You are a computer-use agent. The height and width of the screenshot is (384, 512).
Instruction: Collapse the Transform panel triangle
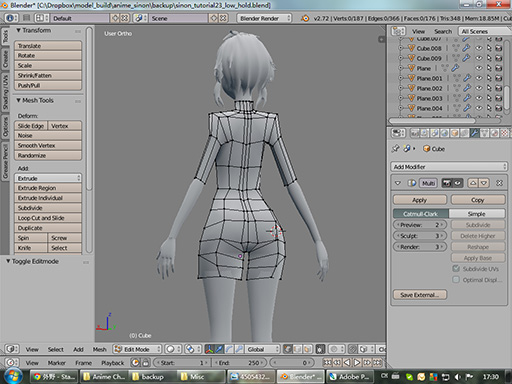[19, 30]
